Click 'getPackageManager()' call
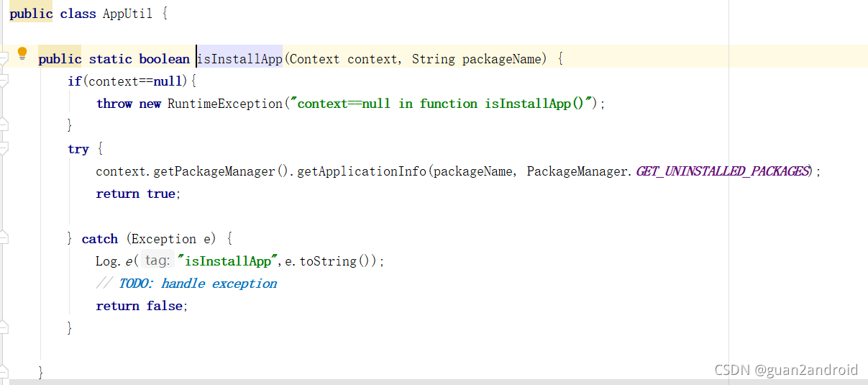868x385 pixels. tap(221, 171)
